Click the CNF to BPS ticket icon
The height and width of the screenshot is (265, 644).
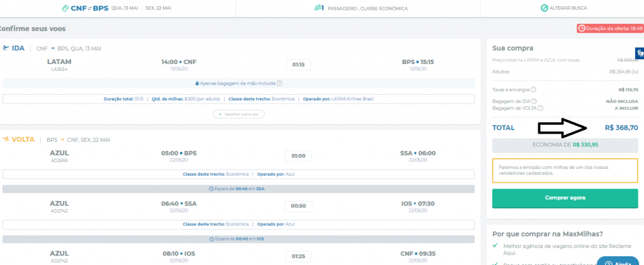[65, 8]
